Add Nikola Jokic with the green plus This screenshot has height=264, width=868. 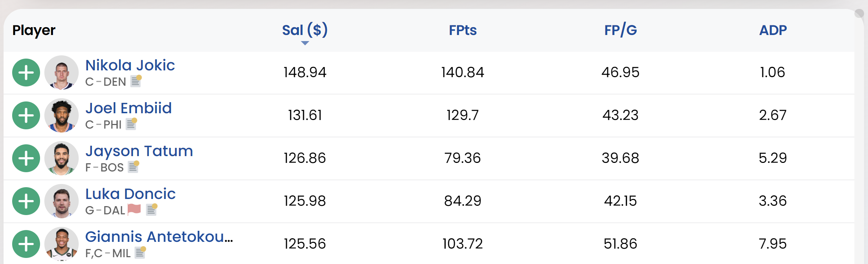[x=26, y=73]
